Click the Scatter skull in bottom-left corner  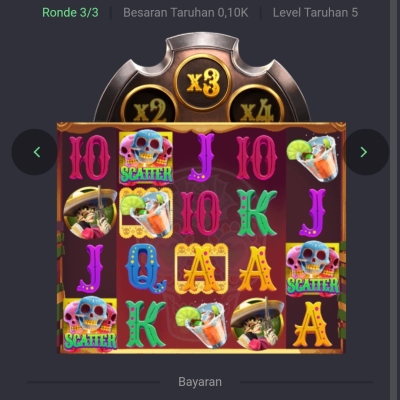90,324
